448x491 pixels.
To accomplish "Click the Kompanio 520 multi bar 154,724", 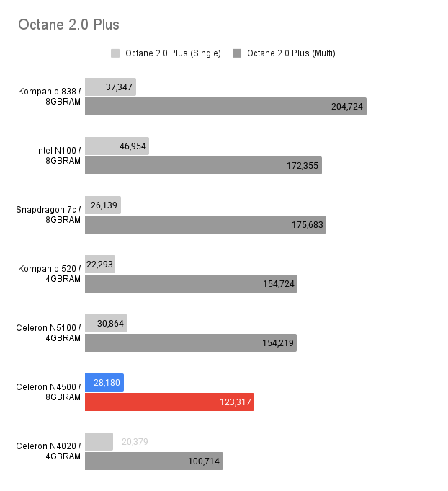I will click(x=191, y=283).
